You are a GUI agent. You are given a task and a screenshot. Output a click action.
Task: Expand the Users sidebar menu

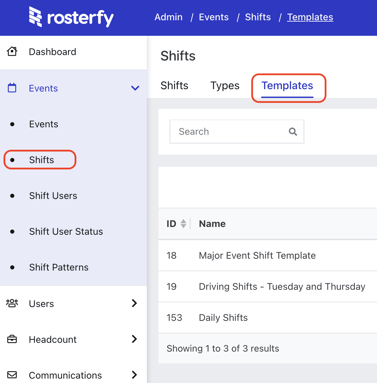(134, 303)
